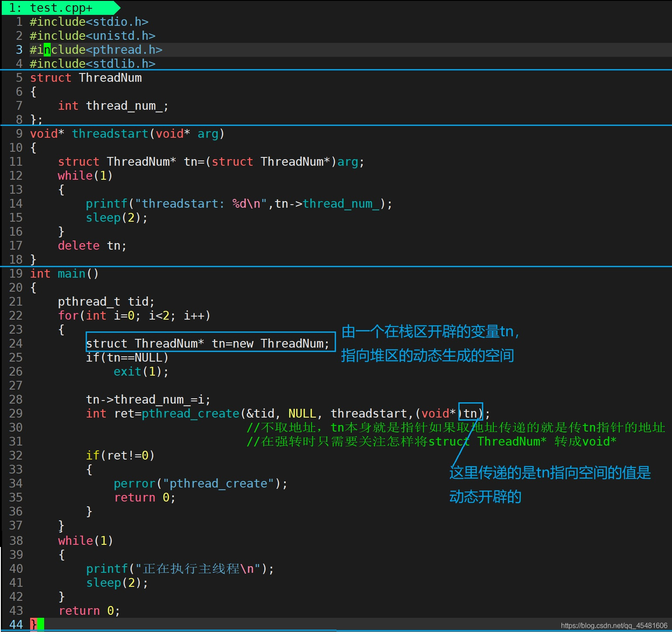Click 'sleep(2);' on line 41

coord(117,583)
